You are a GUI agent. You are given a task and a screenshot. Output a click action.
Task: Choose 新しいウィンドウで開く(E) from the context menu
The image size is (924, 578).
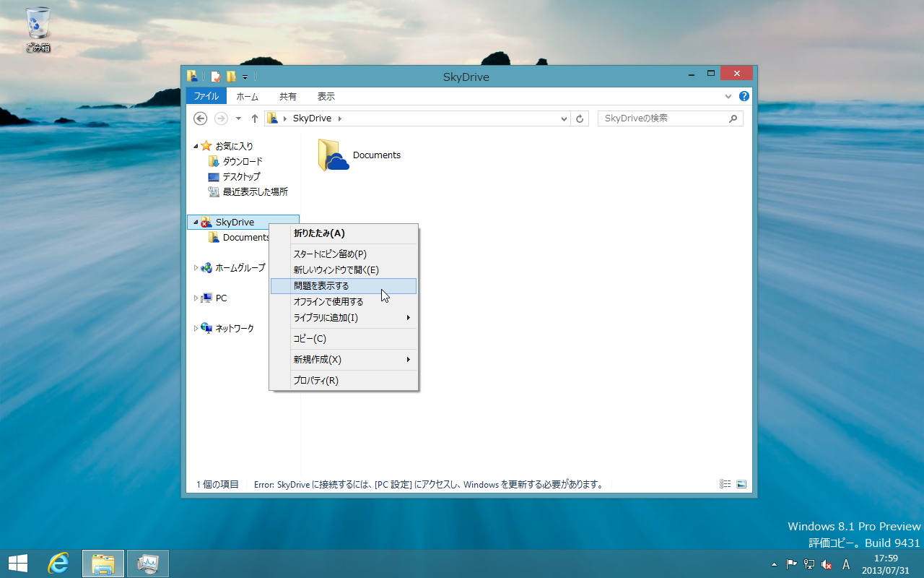tap(344, 270)
